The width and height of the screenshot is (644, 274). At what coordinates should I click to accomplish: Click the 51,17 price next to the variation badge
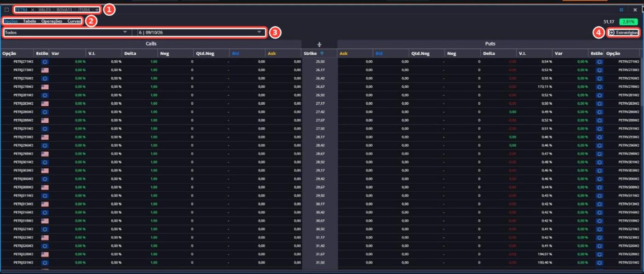click(609, 22)
